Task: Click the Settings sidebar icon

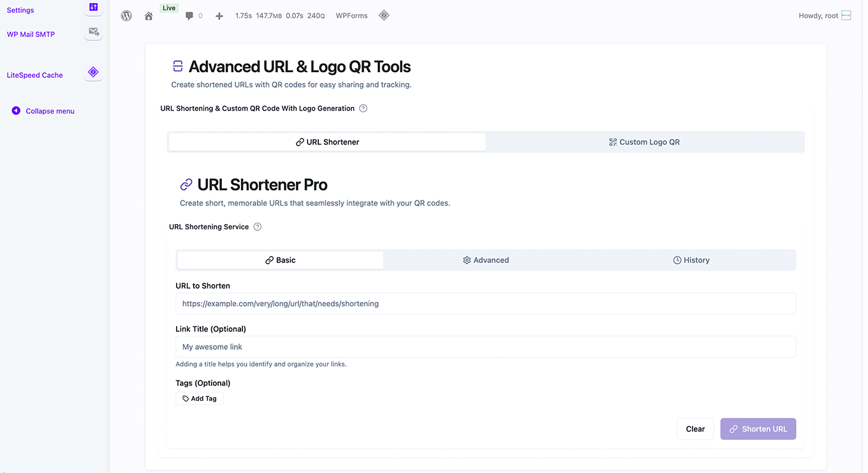Action: (93, 7)
